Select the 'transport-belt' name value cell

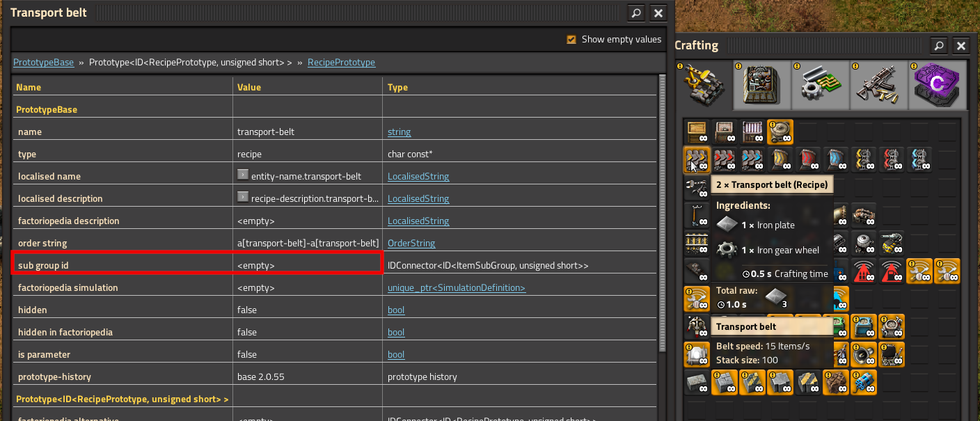307,132
